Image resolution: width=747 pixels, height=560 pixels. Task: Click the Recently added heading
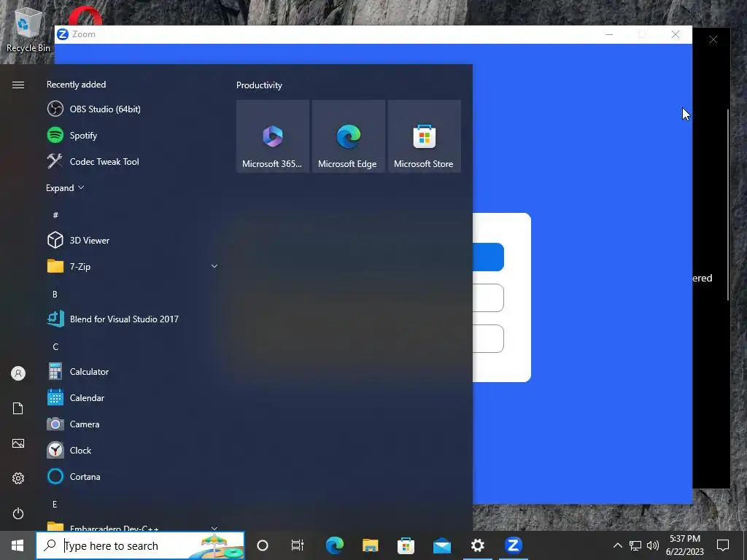click(76, 85)
